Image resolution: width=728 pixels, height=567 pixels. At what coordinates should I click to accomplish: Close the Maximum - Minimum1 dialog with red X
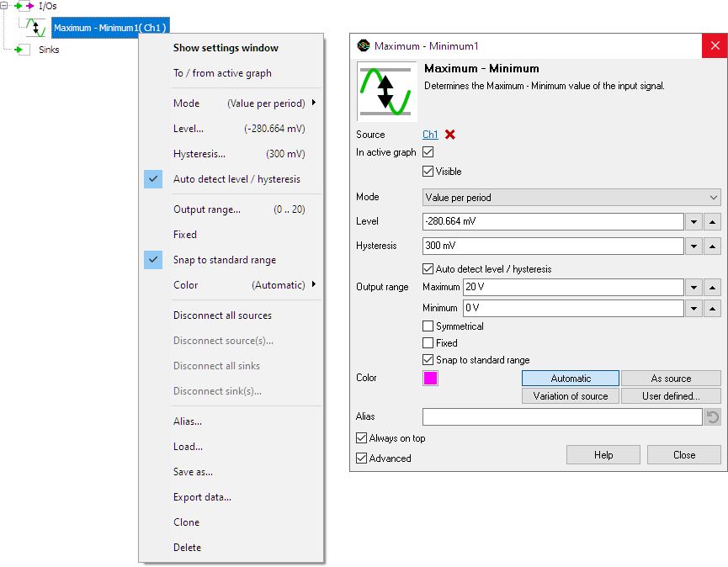point(715,45)
